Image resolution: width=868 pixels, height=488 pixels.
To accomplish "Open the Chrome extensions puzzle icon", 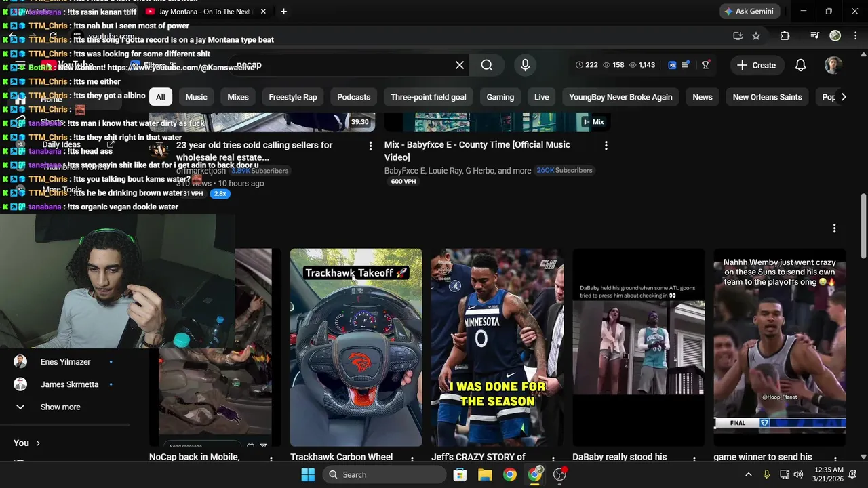I will click(785, 36).
